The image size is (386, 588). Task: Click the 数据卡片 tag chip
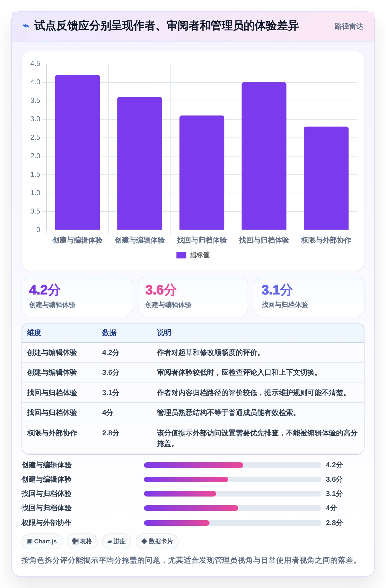coord(157,541)
